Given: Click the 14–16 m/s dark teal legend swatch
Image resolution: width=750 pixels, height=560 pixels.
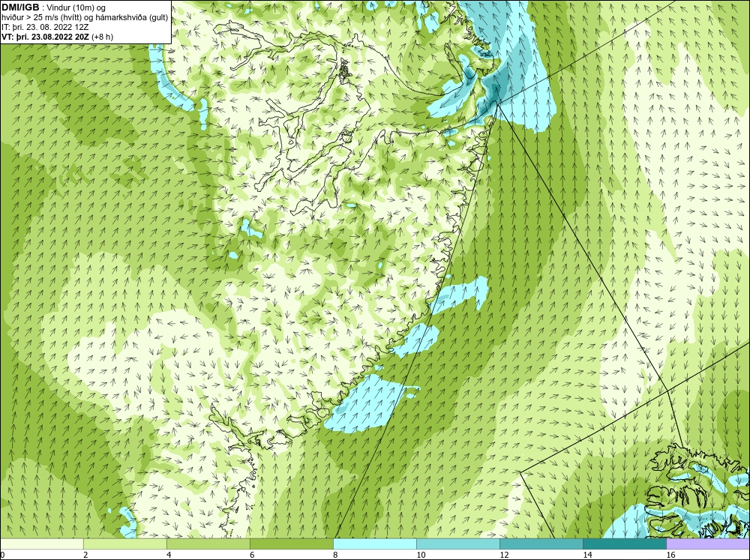Looking at the screenshot, I should pos(624,544).
